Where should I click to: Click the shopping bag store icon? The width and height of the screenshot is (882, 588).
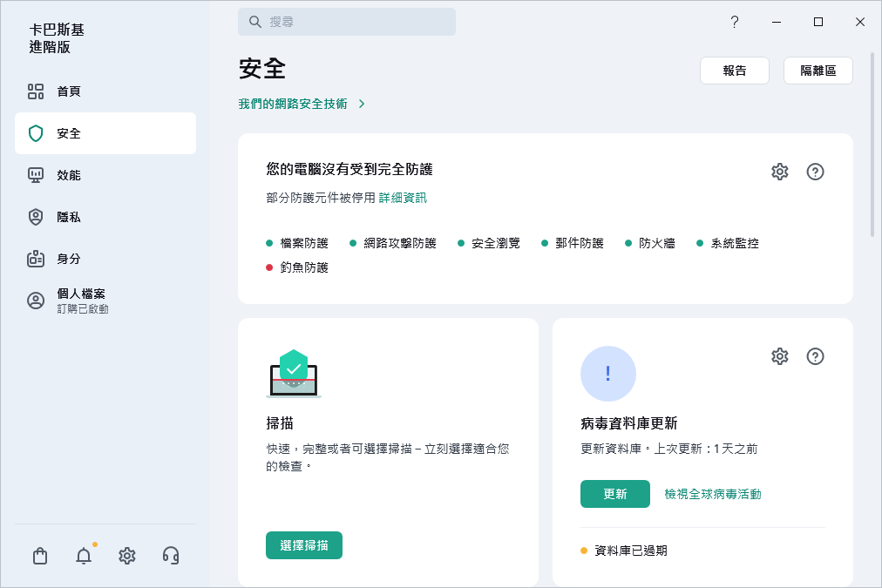pos(39,555)
